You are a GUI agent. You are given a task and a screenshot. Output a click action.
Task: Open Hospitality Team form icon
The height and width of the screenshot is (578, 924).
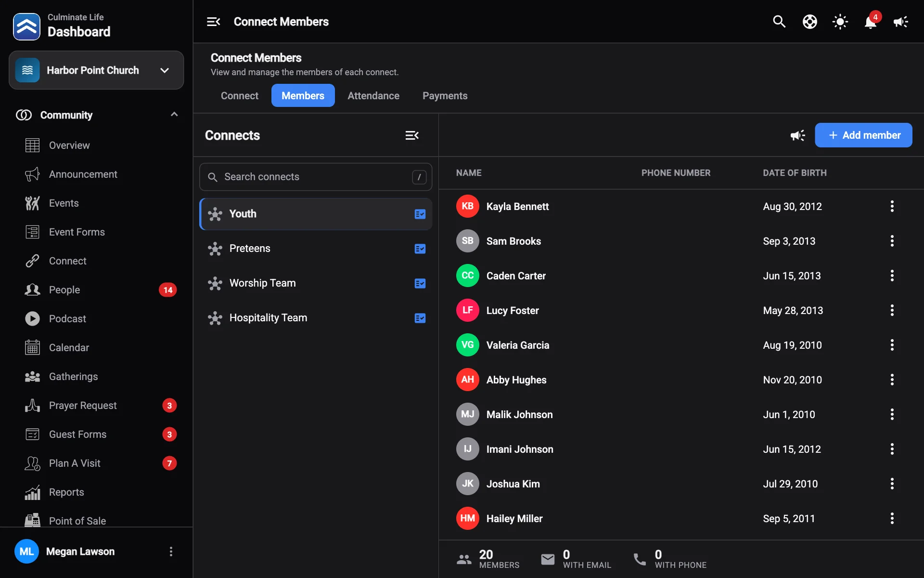tap(420, 318)
